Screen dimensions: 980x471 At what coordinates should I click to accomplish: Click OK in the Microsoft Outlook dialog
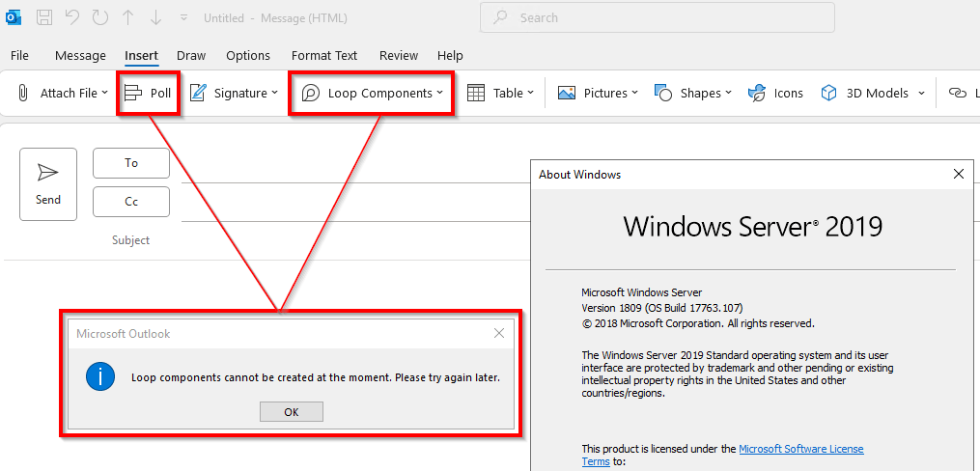point(292,412)
